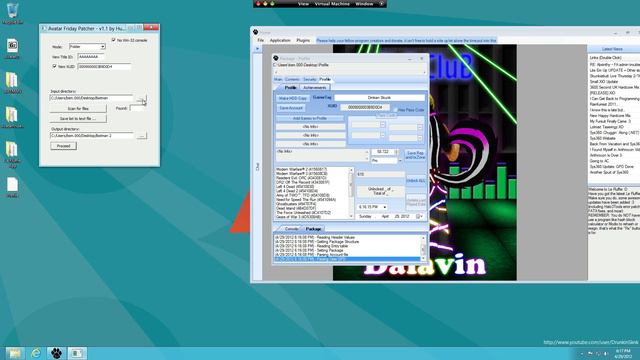This screenshot has width=640, height=360.
Task: Toggle the No Win 32 console checkbox
Action: coord(113,40)
